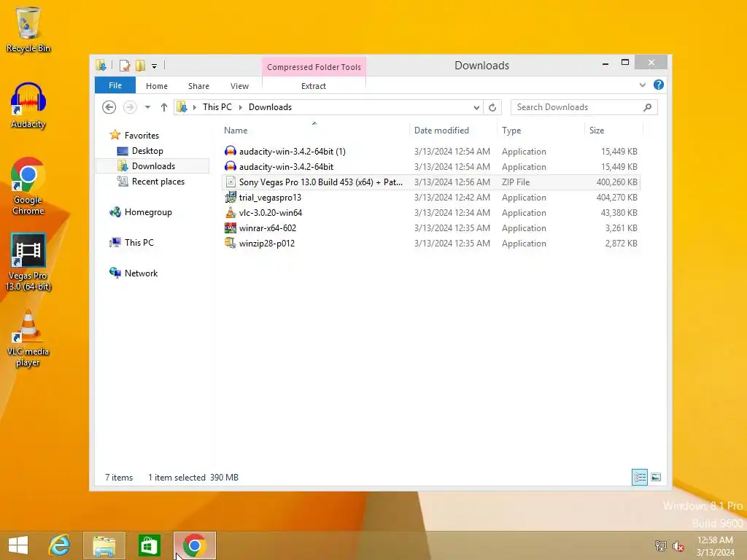Select the Google Chrome desktop shortcut
This screenshot has width=747, height=560.
point(28,186)
